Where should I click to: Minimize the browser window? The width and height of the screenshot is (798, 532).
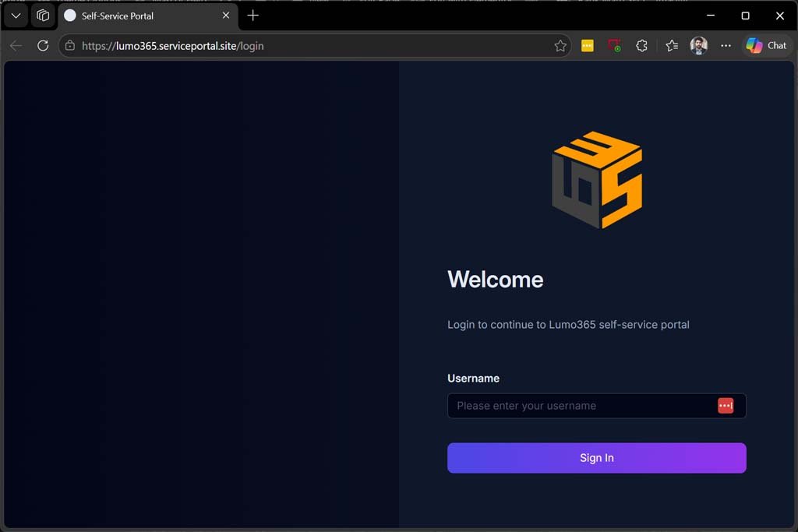pyautogui.click(x=711, y=16)
